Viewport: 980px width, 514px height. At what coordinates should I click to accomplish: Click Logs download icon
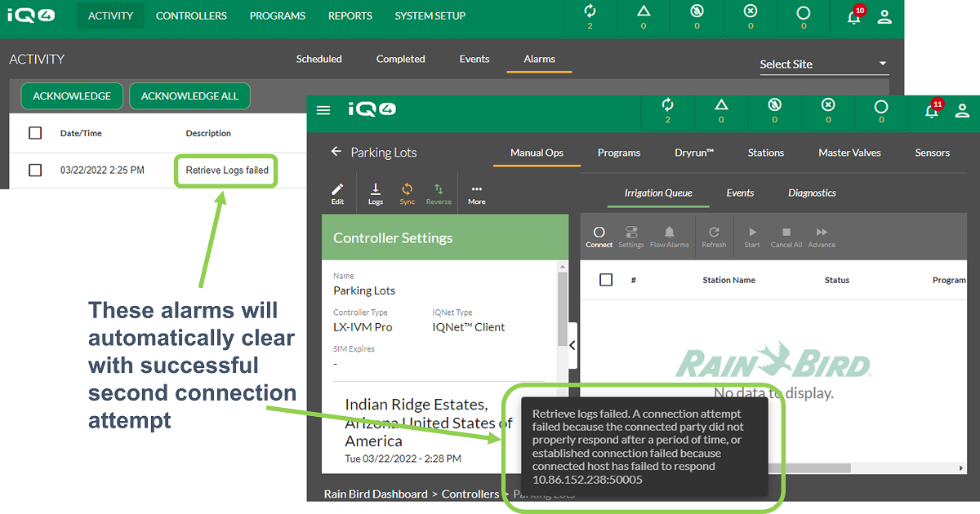pos(376,193)
